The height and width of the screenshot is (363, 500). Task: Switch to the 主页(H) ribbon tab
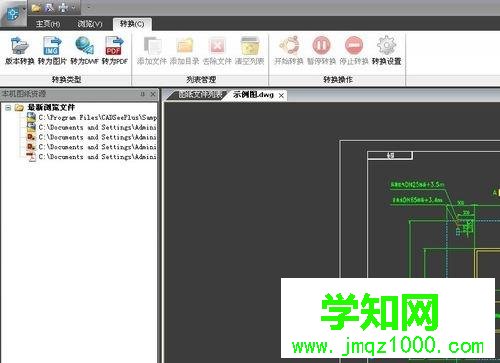click(x=48, y=24)
